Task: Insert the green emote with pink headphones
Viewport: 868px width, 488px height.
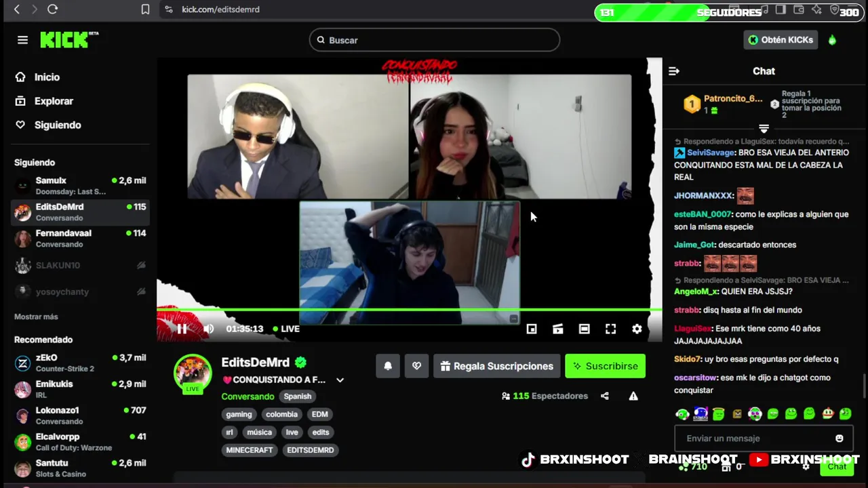Action: click(755, 413)
